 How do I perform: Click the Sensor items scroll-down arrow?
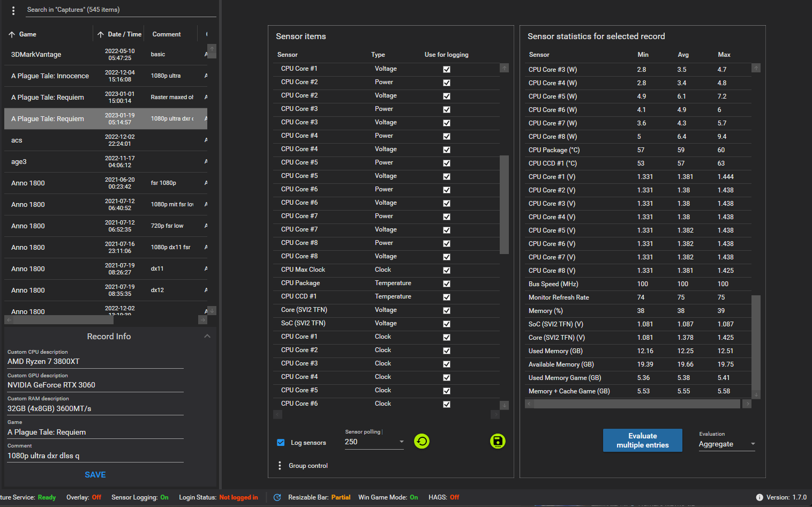coord(504,405)
